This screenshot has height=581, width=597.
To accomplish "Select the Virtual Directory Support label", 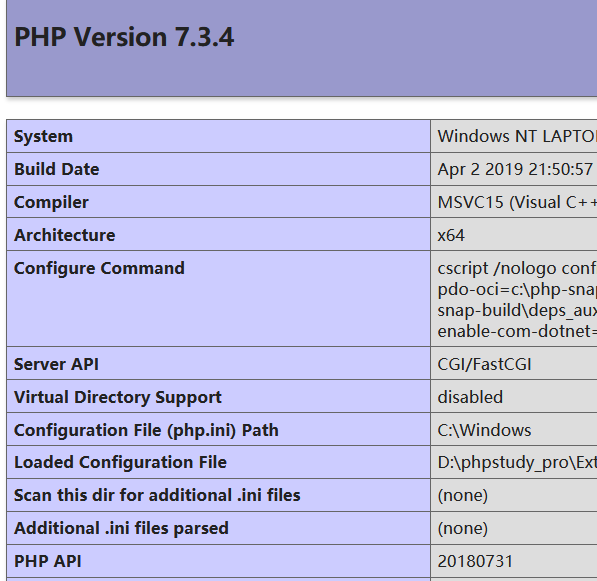I will 118,397.
